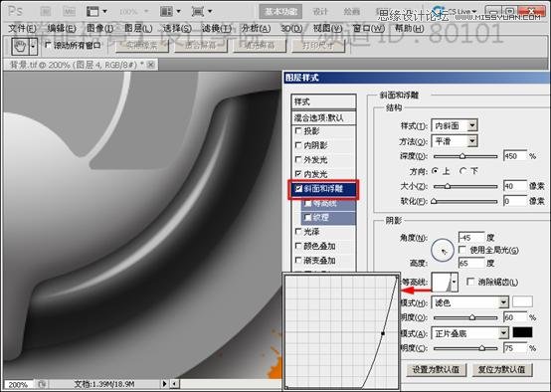Click the Screen Mode icon
551x392 pixels.
point(198,11)
